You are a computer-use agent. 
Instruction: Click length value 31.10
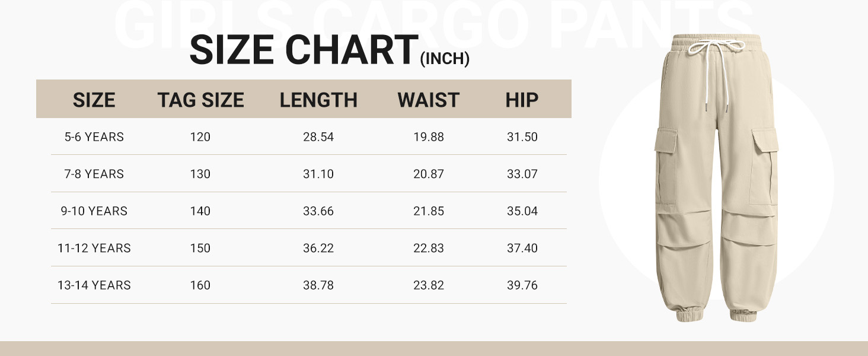[318, 174]
